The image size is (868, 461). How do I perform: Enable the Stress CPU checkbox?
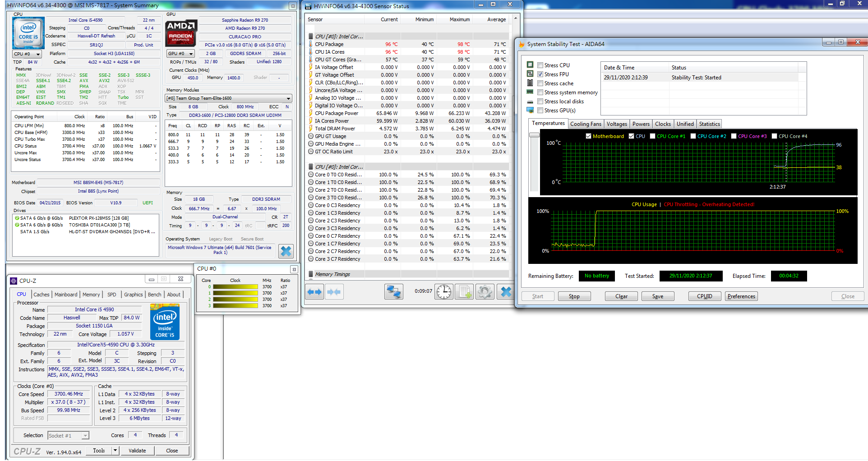pyautogui.click(x=540, y=65)
